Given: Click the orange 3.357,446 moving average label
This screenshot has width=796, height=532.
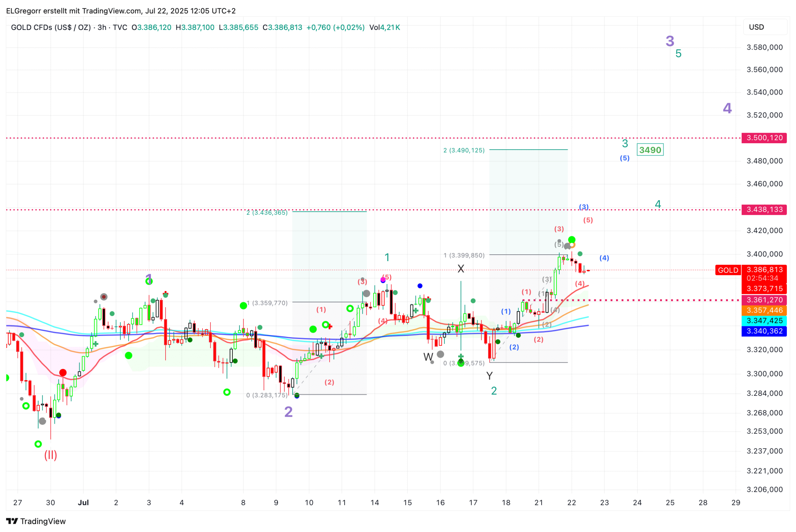Looking at the screenshot, I should point(764,310).
